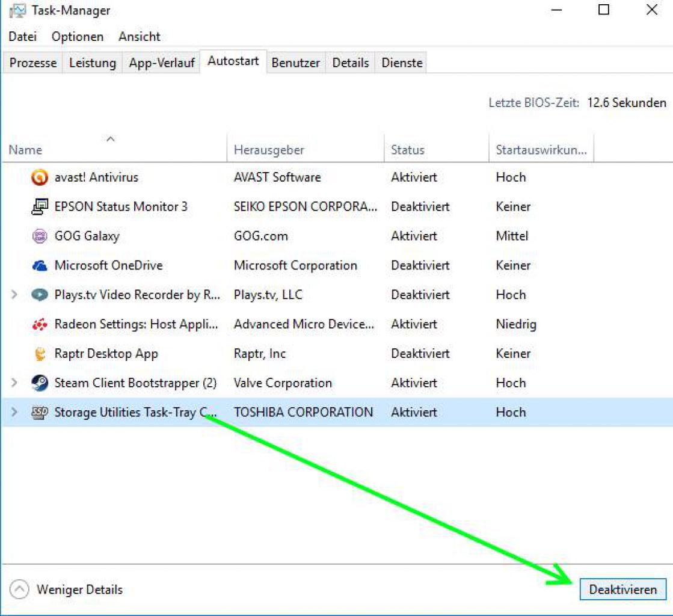Expand the Storage Utilities Task-Tray row
This screenshot has width=673, height=616.
(14, 412)
